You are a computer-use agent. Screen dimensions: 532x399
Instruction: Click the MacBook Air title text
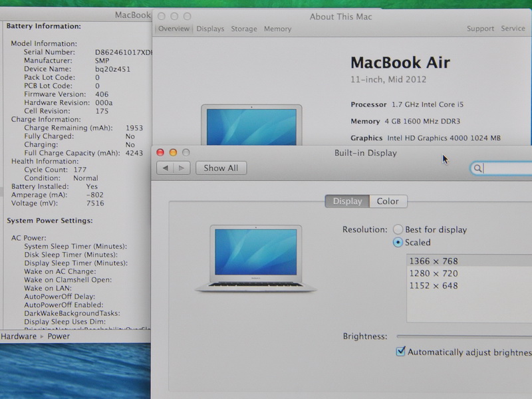tap(400, 63)
